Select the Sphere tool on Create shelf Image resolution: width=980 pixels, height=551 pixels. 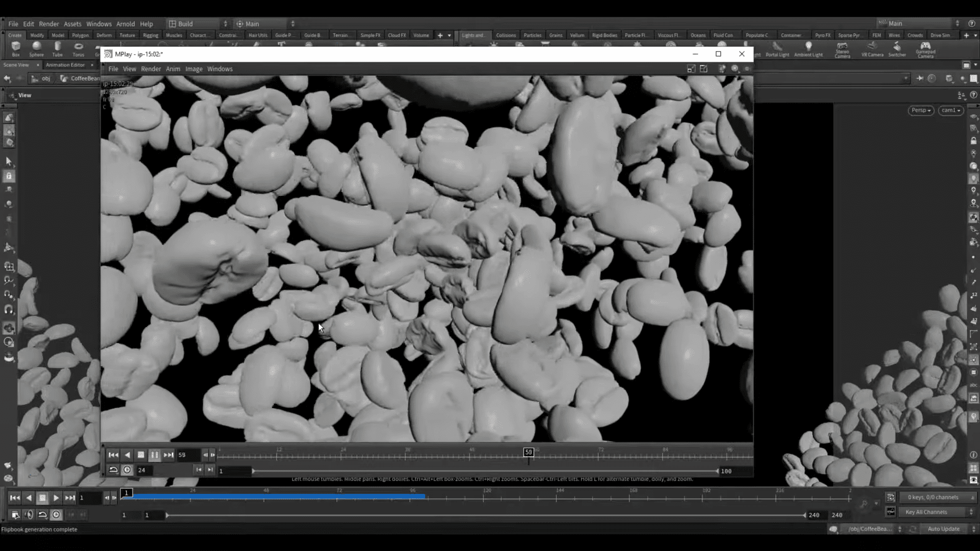tap(36, 49)
